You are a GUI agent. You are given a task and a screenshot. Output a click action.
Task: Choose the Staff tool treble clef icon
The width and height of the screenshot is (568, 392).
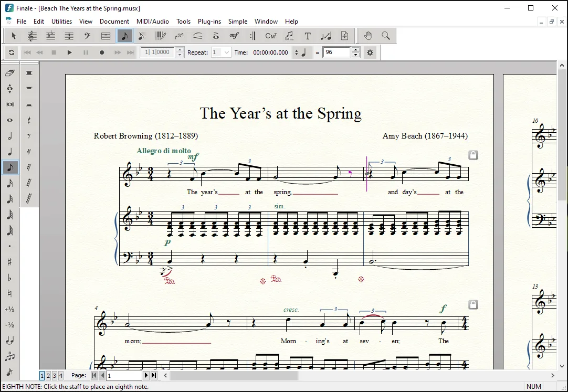tap(32, 36)
